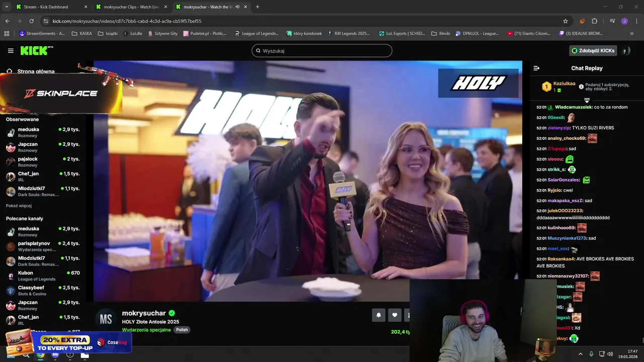Open Koziulkaa top gifter entry in chat
The width and height of the screenshot is (644, 362).
(559, 86)
